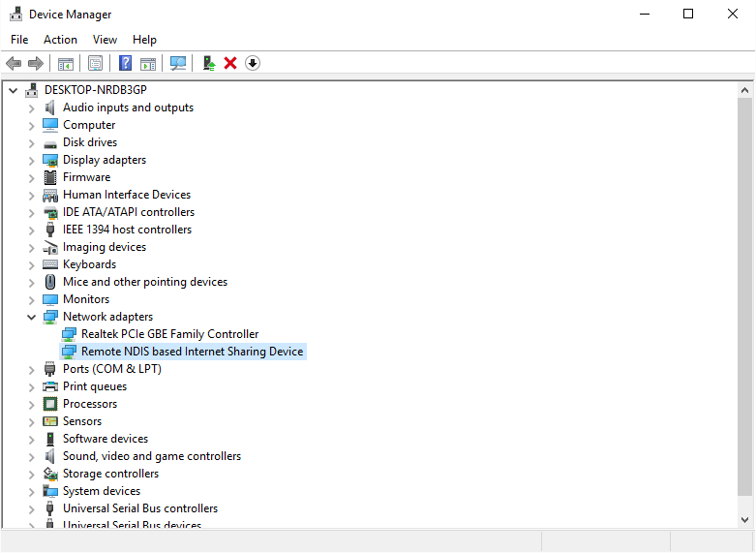This screenshot has height=553, width=756.
Task: Open the View menu
Action: click(x=105, y=40)
